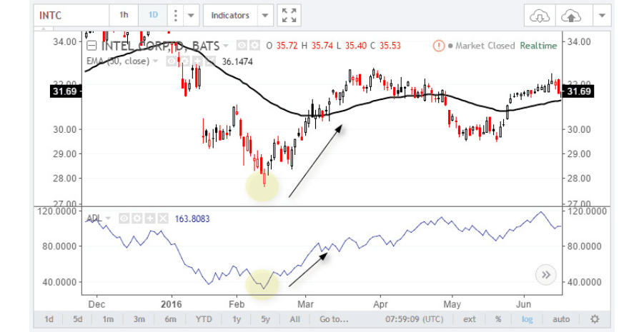Toggle ext extended hours
644x332 pixels.
point(470,319)
